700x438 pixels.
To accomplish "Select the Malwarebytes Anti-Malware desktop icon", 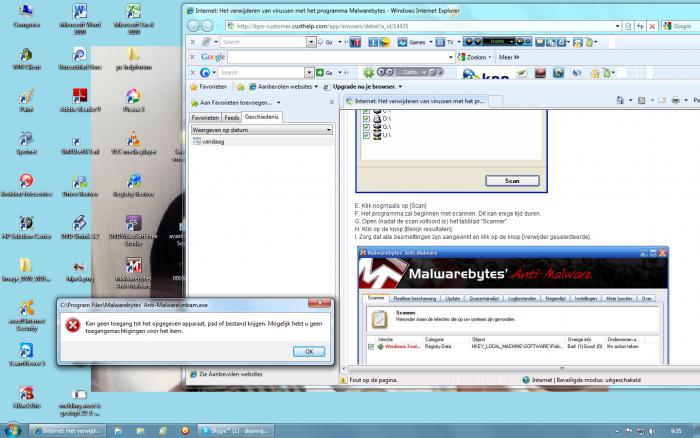I will (133, 273).
